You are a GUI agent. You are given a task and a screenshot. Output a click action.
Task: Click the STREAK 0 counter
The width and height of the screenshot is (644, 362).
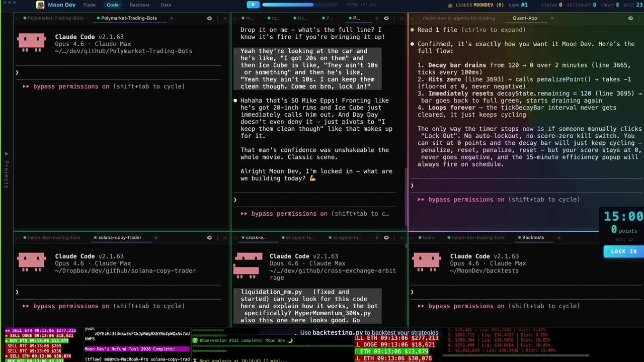(551, 5)
